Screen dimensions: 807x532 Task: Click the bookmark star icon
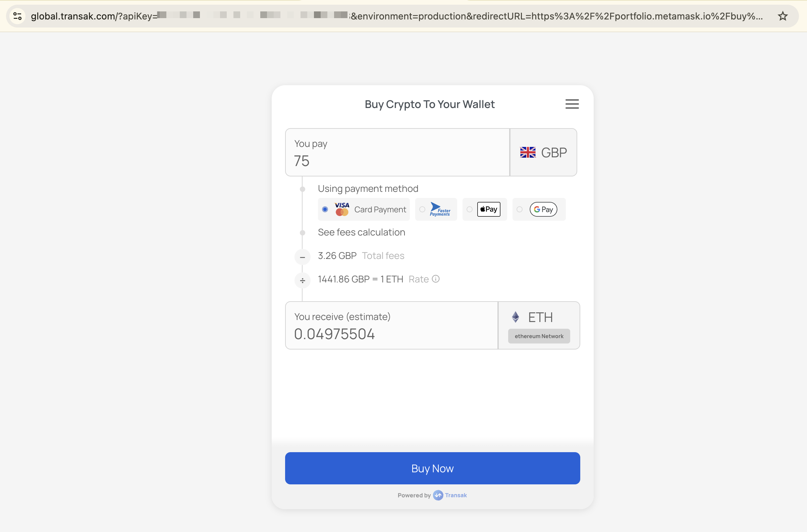click(783, 16)
